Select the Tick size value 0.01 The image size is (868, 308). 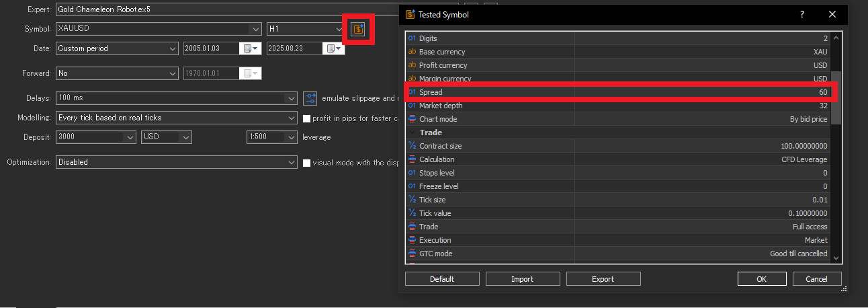pyautogui.click(x=820, y=200)
